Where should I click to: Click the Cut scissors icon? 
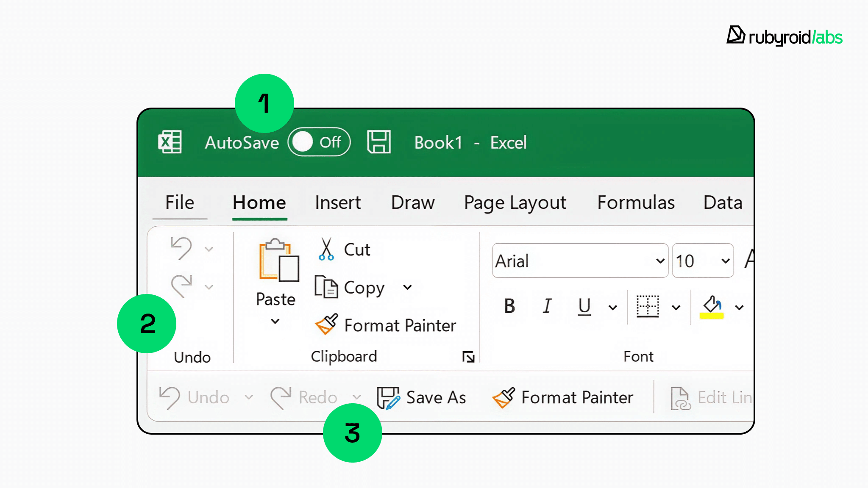coord(326,249)
